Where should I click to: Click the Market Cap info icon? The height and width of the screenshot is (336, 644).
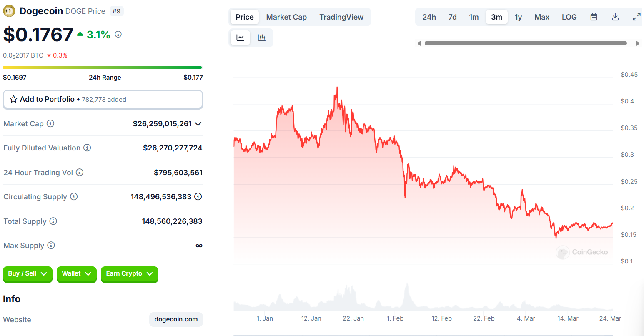pyautogui.click(x=50, y=123)
